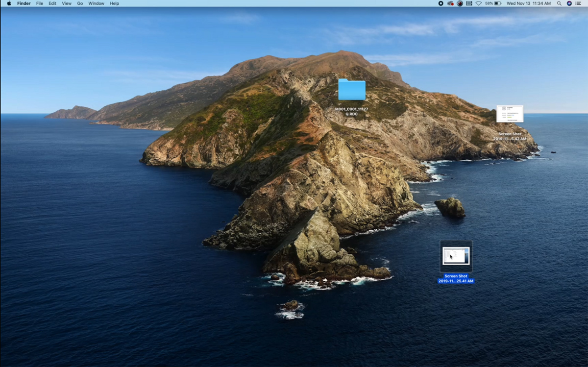Select the Screen Shot 25.41 AM thumbnail
The height and width of the screenshot is (367, 588).
pyautogui.click(x=456, y=256)
